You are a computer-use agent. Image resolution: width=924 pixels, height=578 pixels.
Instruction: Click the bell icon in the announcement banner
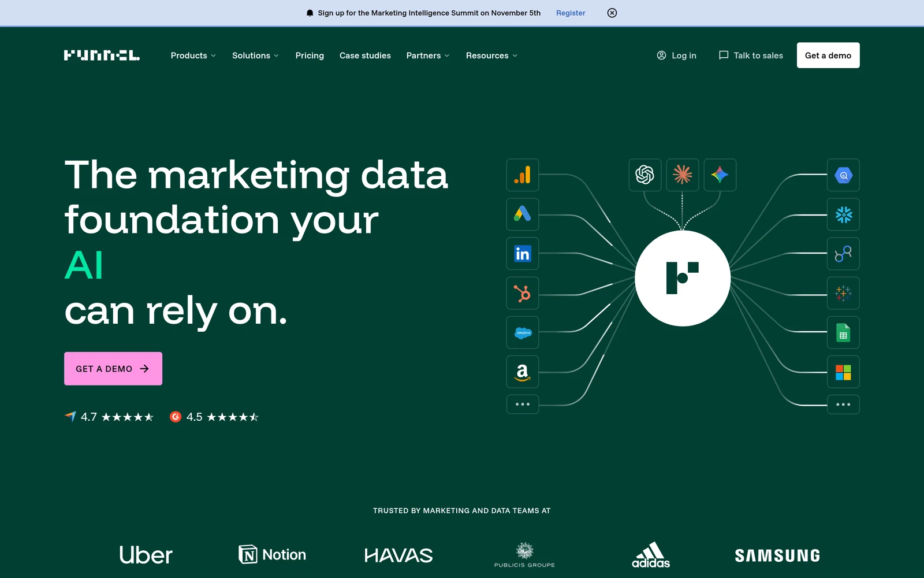pos(310,13)
